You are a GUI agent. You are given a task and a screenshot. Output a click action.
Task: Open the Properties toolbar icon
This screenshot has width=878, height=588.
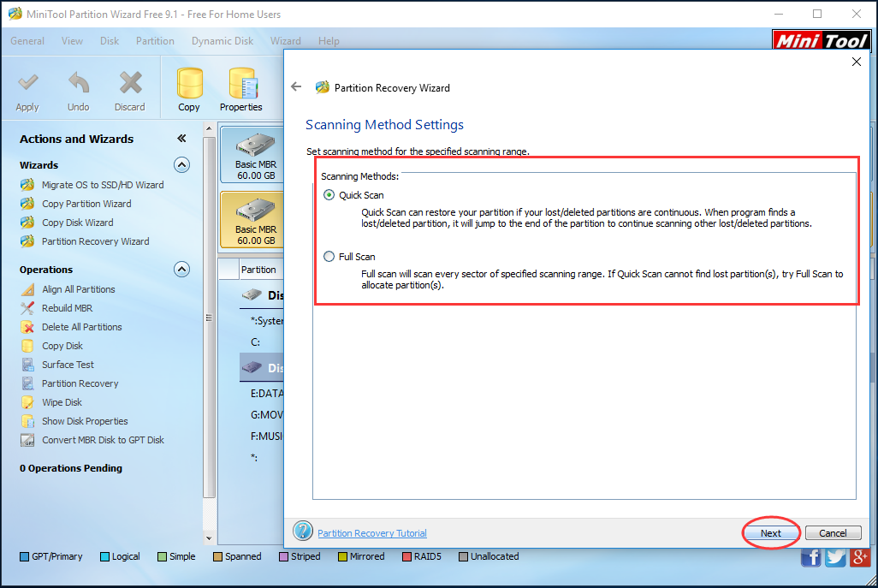point(242,83)
